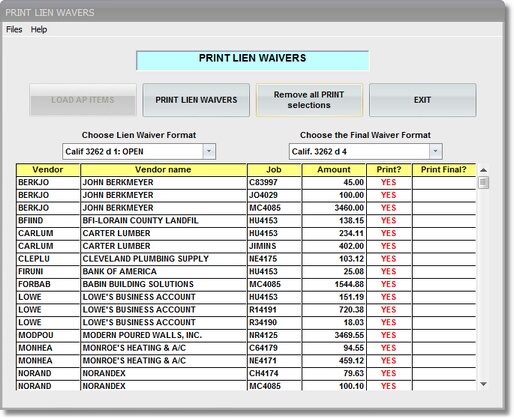Toggle Print YES for BANK OF AMERICA row
The height and width of the screenshot is (419, 514).
389,271
